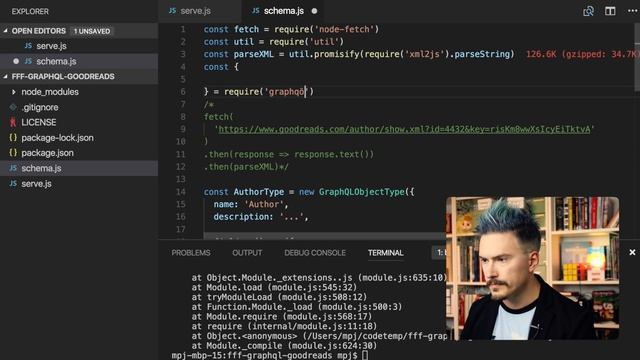Click the .gitignore file icon
The height and width of the screenshot is (360, 640).
(x=13, y=107)
